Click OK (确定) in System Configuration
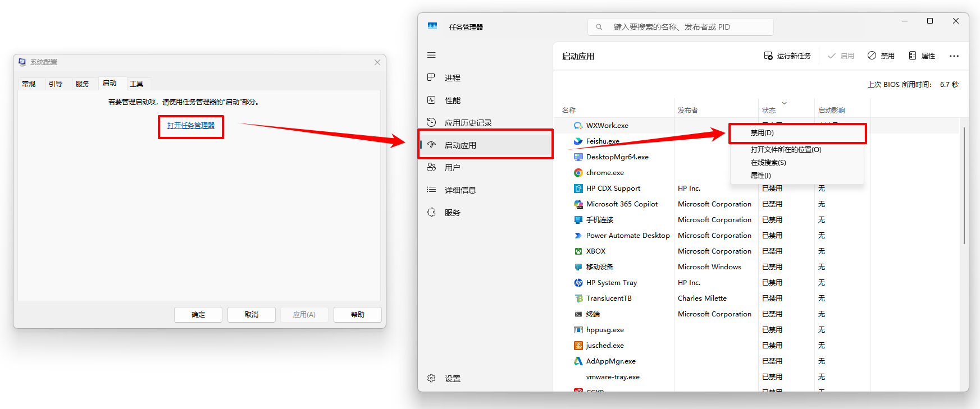980x409 pixels. point(198,315)
